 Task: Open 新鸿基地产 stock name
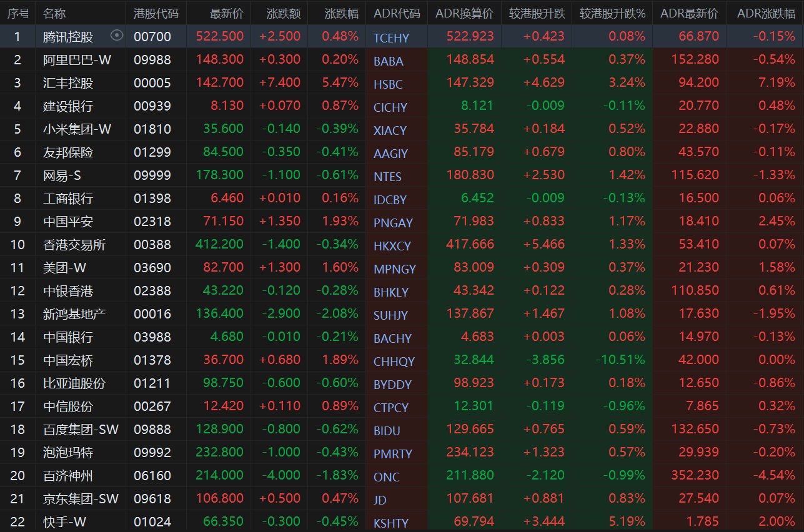(x=74, y=314)
